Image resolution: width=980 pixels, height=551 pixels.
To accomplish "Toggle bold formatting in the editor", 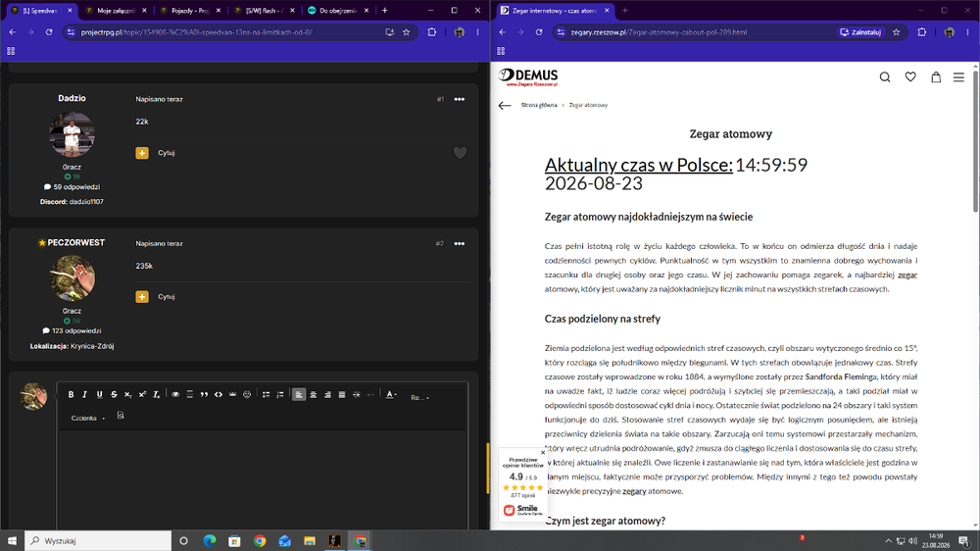I will (71, 395).
